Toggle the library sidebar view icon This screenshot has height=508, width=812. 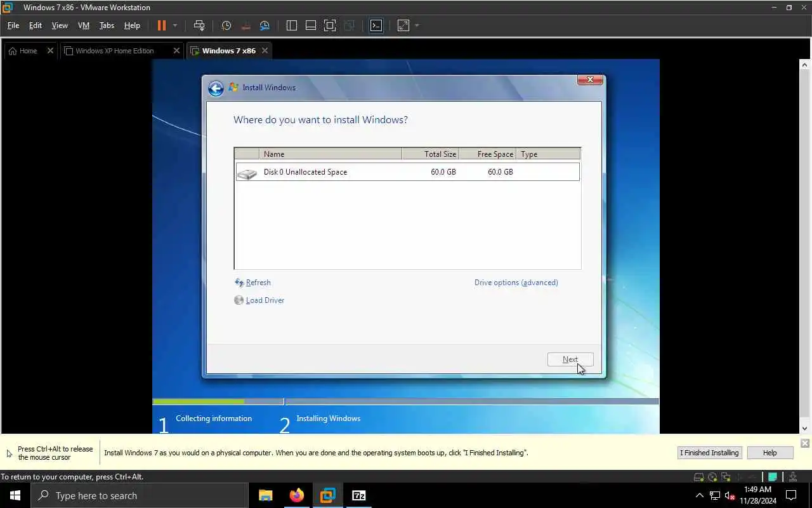(292, 25)
